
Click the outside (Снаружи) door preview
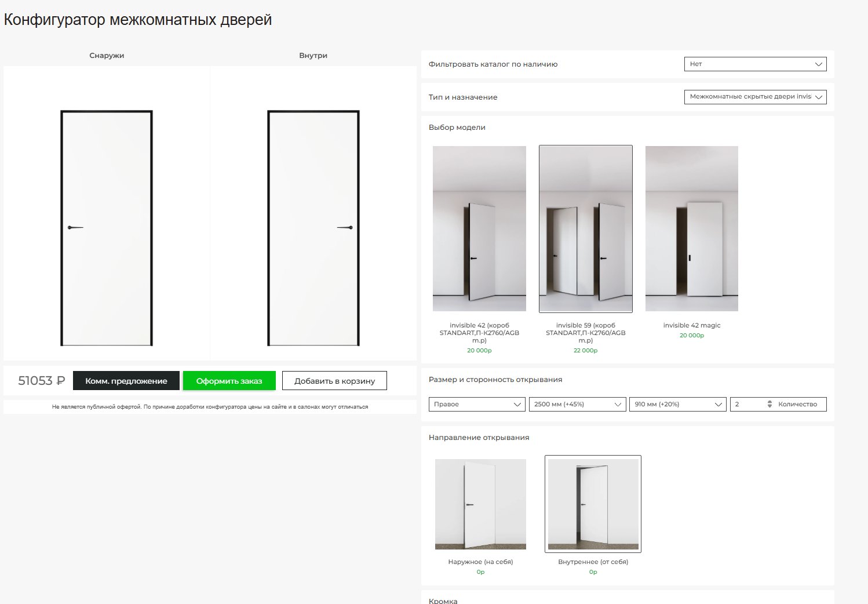(107, 228)
